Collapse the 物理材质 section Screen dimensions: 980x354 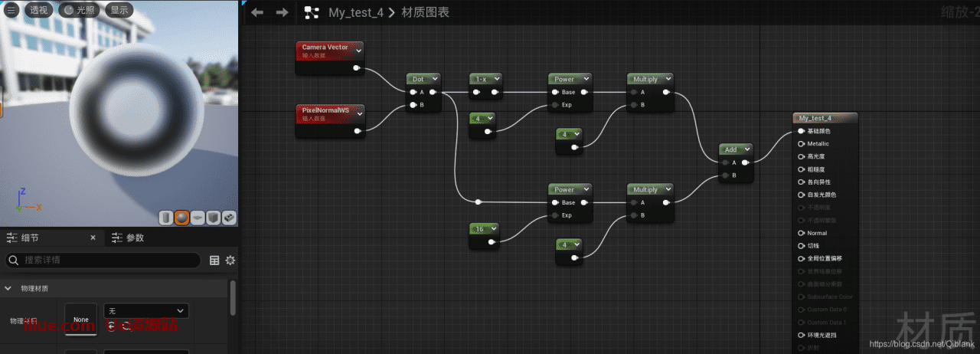(8, 289)
